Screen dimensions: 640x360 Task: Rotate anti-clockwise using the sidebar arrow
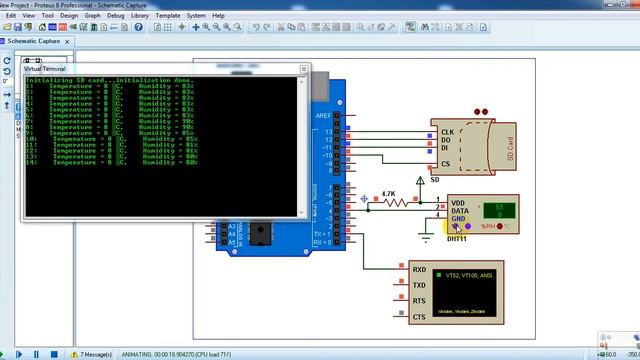click(x=7, y=71)
